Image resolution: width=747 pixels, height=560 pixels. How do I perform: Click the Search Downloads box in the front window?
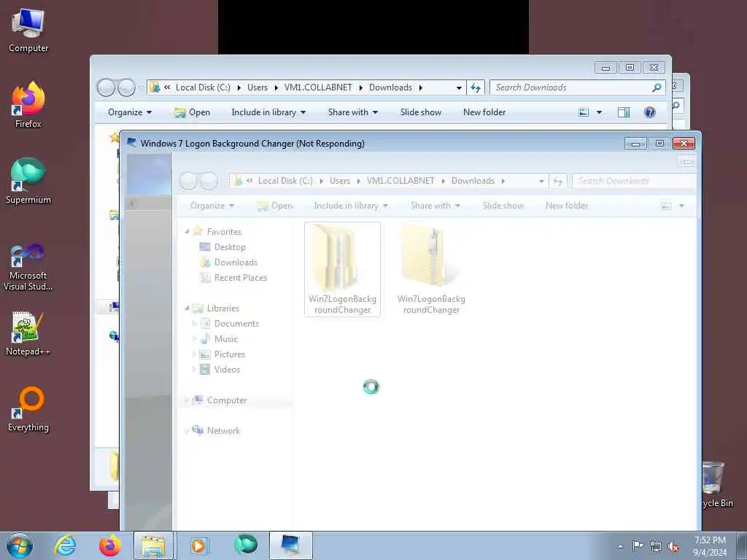[634, 181]
